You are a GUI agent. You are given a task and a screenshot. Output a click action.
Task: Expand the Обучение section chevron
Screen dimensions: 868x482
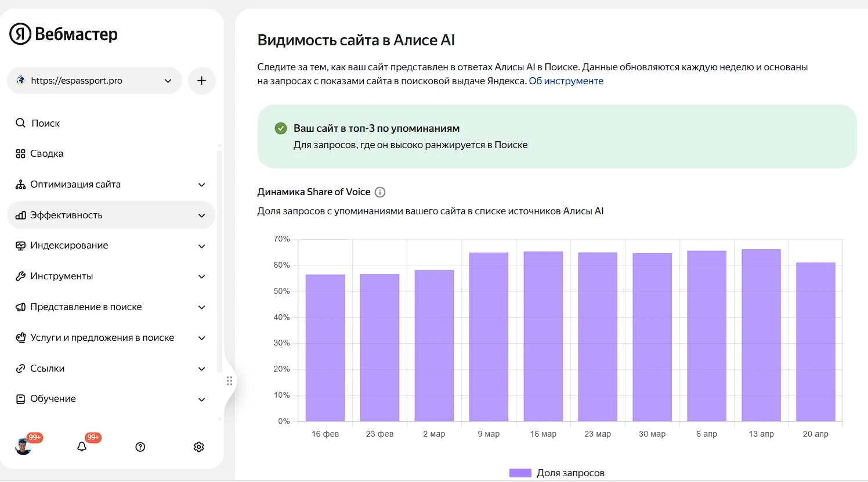(x=202, y=400)
